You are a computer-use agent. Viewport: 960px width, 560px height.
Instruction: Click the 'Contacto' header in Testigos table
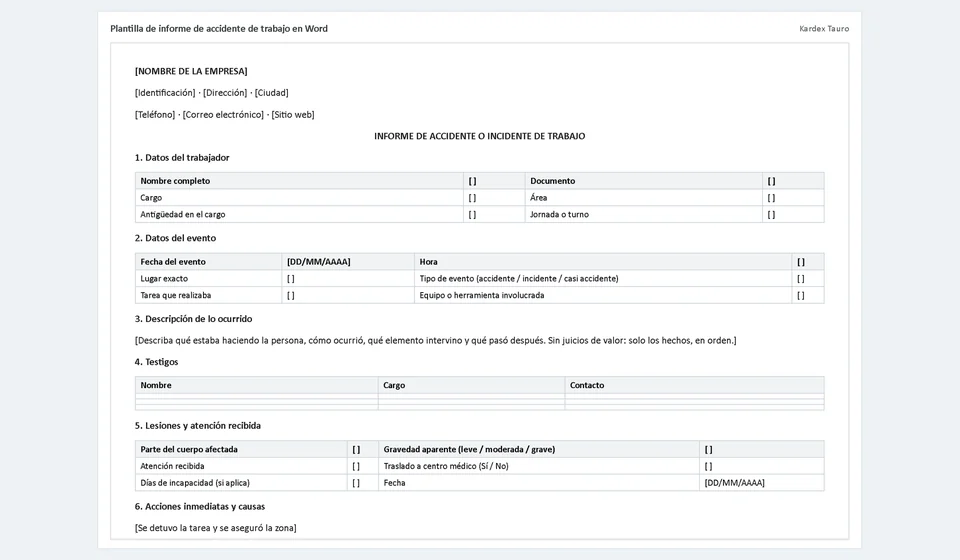[694, 385]
